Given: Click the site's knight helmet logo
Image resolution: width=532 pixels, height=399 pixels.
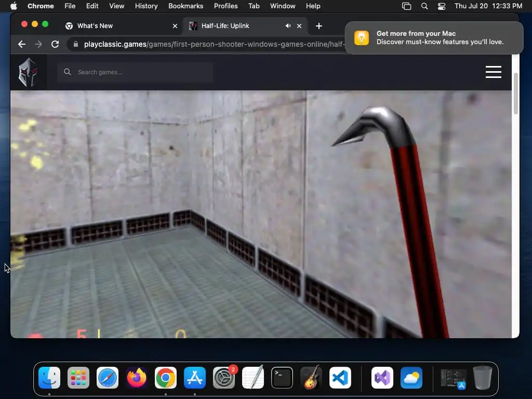Looking at the screenshot, I should [x=28, y=72].
